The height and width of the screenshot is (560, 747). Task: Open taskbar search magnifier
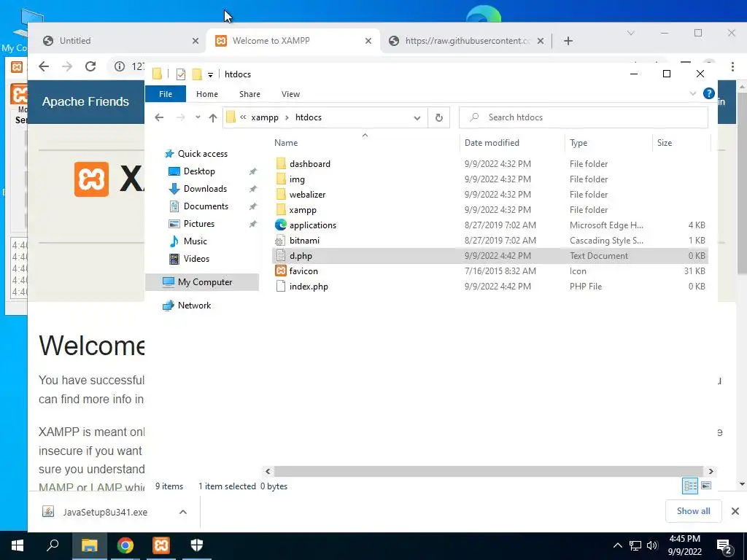(x=53, y=545)
